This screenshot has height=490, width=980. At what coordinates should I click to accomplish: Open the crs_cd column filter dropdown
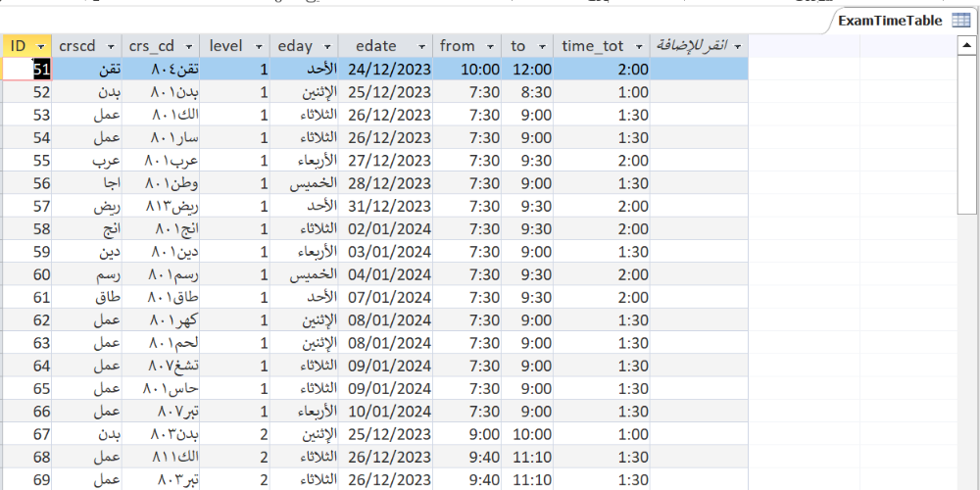(189, 46)
